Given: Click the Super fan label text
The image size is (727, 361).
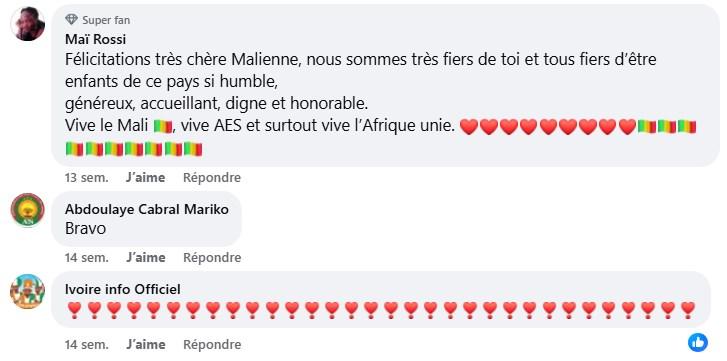Looking at the screenshot, I should (x=106, y=20).
